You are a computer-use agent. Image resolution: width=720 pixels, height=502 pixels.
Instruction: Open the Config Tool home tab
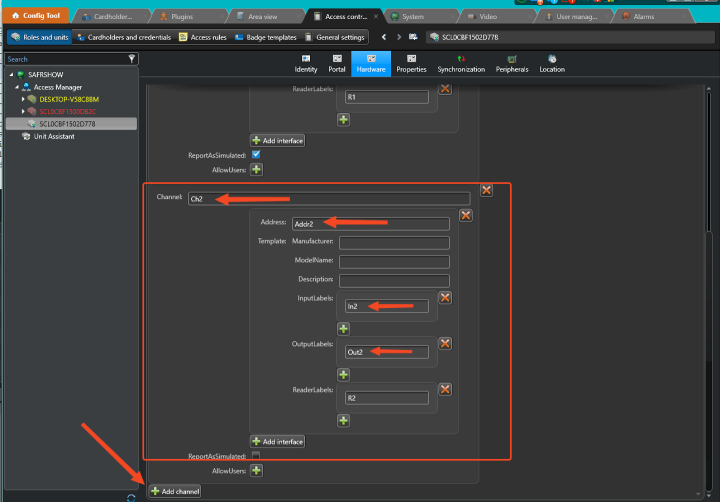click(36, 16)
